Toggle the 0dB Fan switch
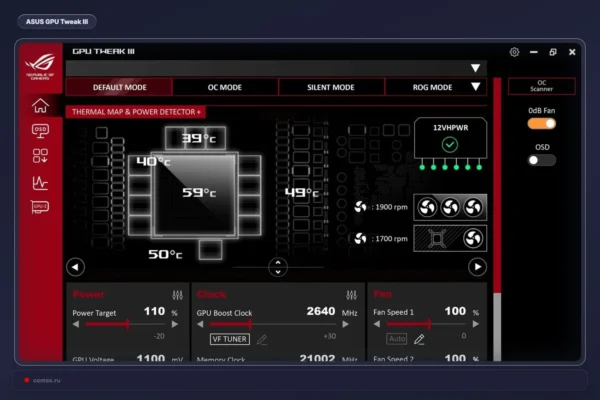 pyautogui.click(x=541, y=124)
